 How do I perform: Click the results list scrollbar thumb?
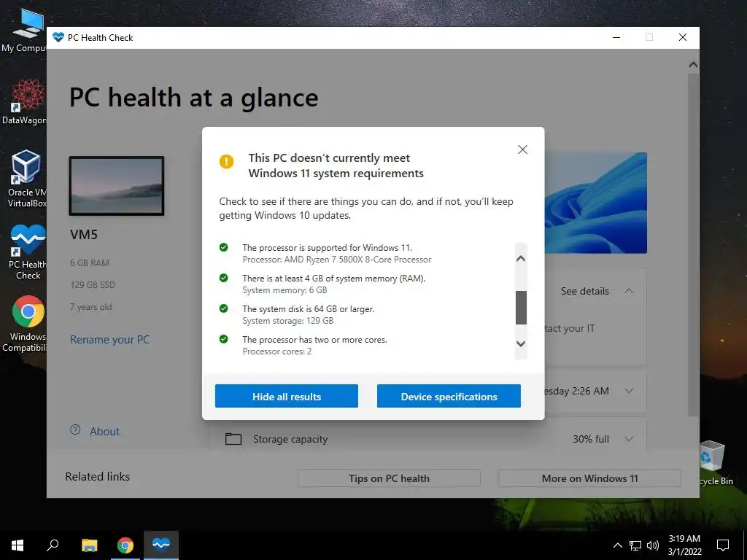pyautogui.click(x=521, y=308)
